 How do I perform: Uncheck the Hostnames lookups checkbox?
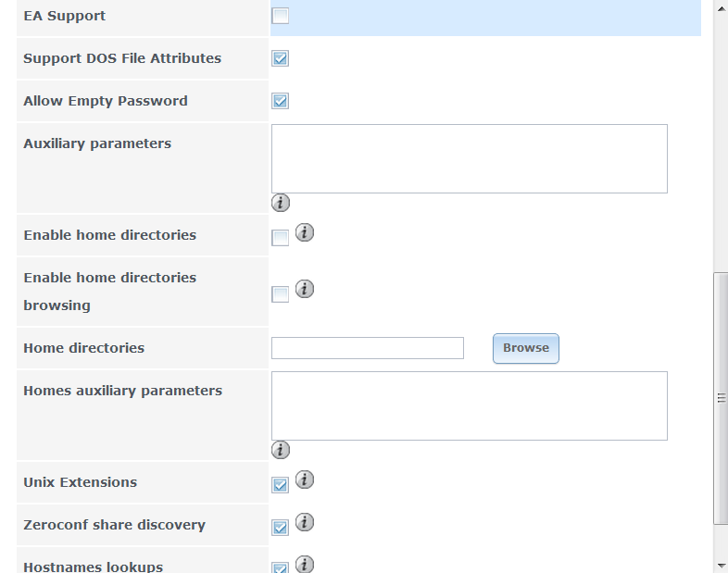tap(281, 567)
